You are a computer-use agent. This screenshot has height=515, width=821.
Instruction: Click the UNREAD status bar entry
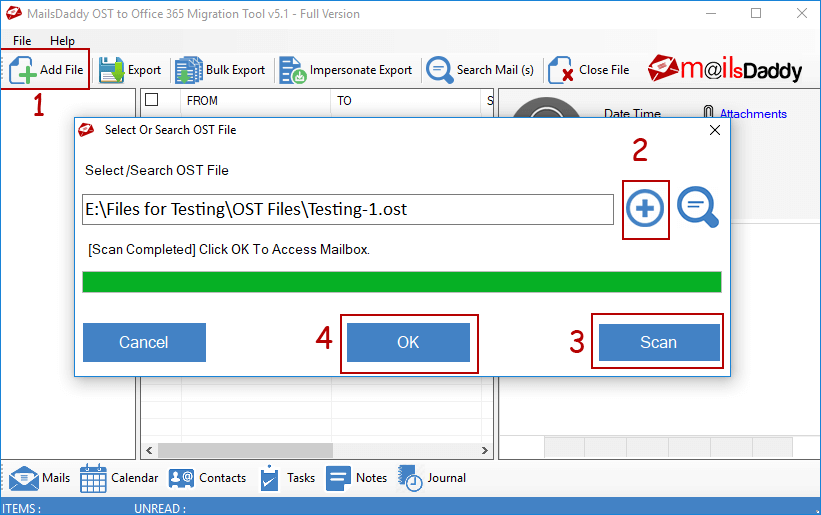click(160, 509)
